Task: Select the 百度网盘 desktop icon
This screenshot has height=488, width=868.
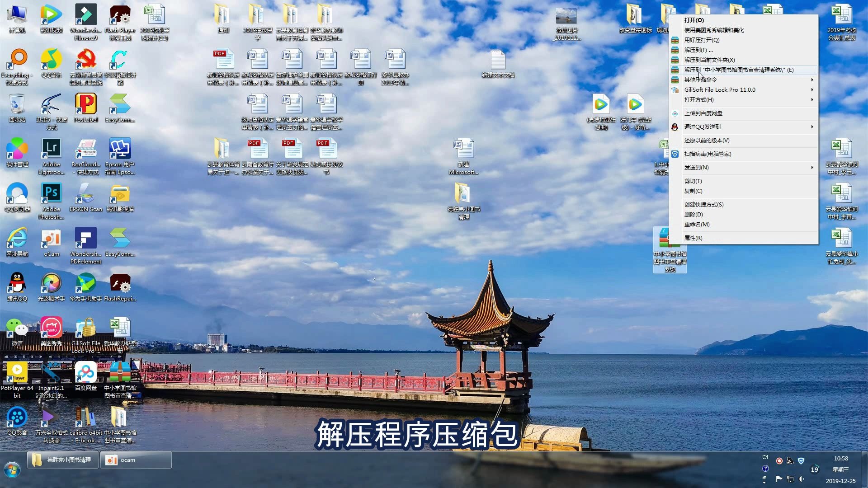Action: [x=86, y=377]
